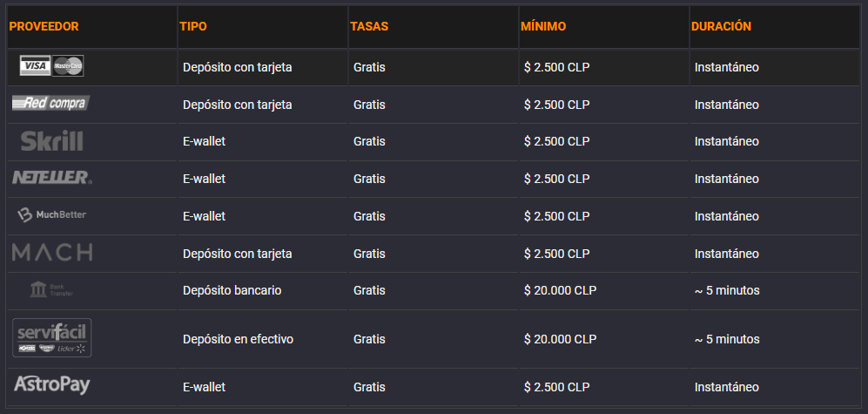Click the TASAS column header

pos(369,27)
